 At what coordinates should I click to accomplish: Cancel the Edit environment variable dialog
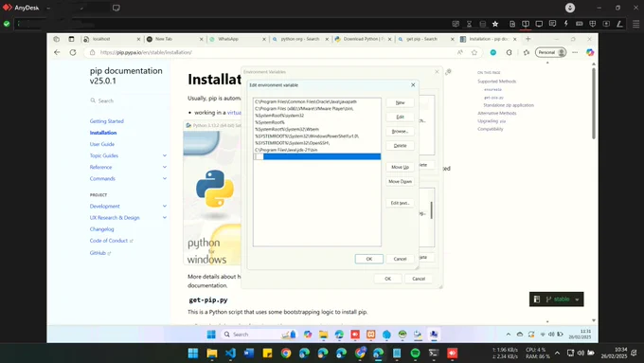coord(400,259)
